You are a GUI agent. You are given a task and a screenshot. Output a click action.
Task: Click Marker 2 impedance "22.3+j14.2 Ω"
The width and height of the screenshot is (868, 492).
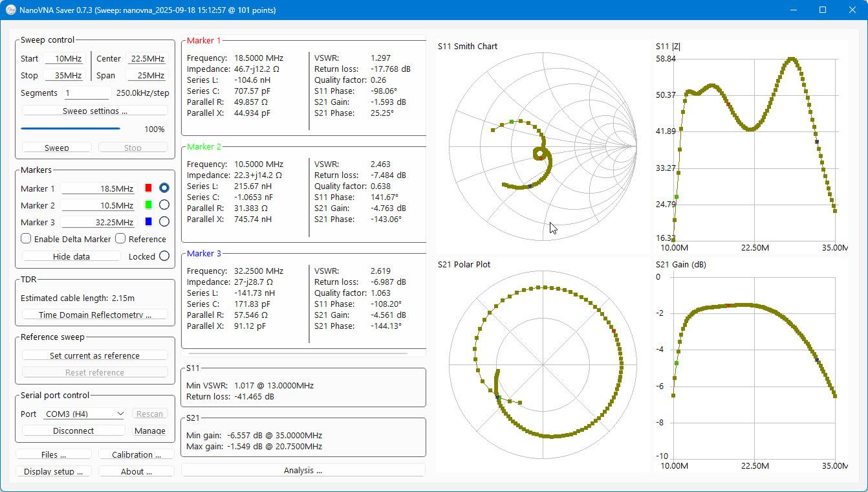(258, 175)
